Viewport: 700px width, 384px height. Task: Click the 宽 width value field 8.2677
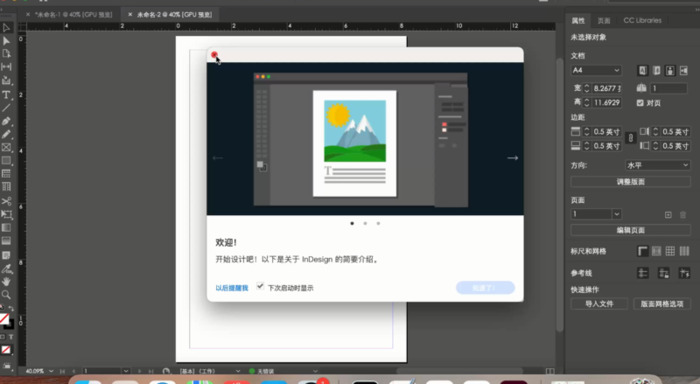[607, 88]
